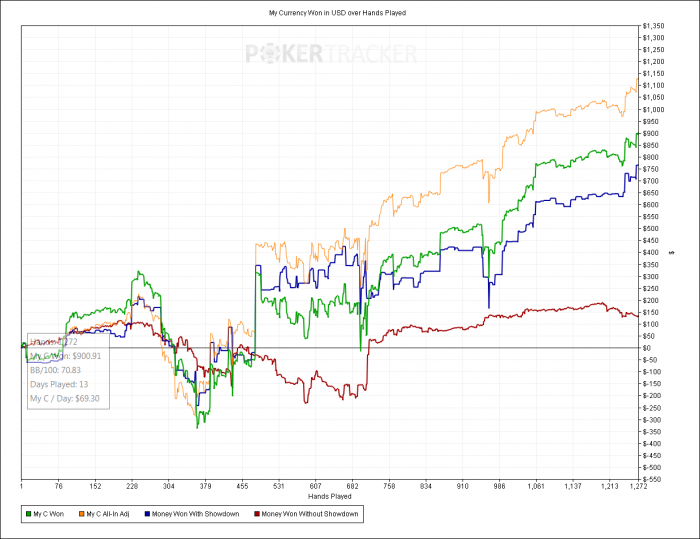Click the 531 x-axis tick label
This screenshot has width=700, height=539.
[x=279, y=486]
